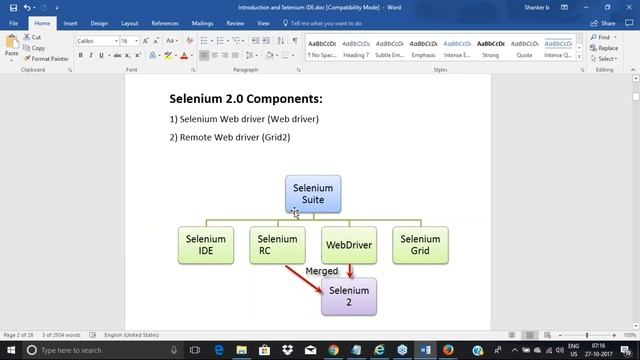Image resolution: width=640 pixels, height=360 pixels.
Task: Switch to the Insert tab
Action: tap(70, 23)
